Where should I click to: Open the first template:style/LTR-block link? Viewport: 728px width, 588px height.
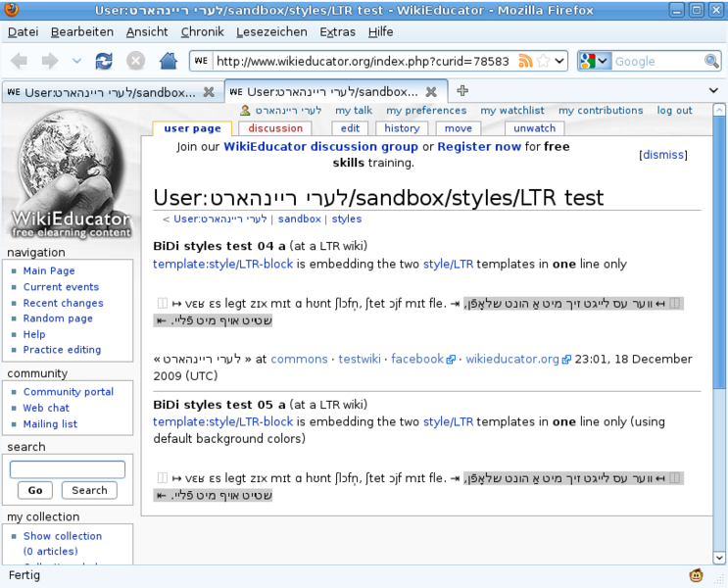click(222, 264)
